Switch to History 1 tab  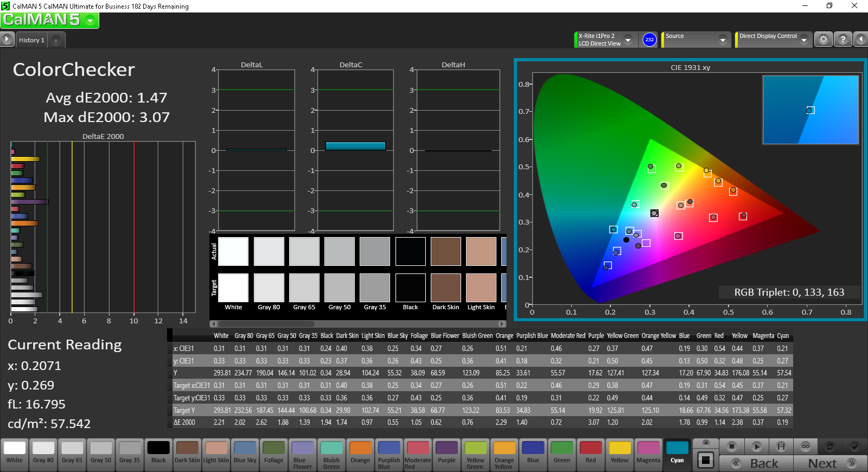click(x=31, y=40)
